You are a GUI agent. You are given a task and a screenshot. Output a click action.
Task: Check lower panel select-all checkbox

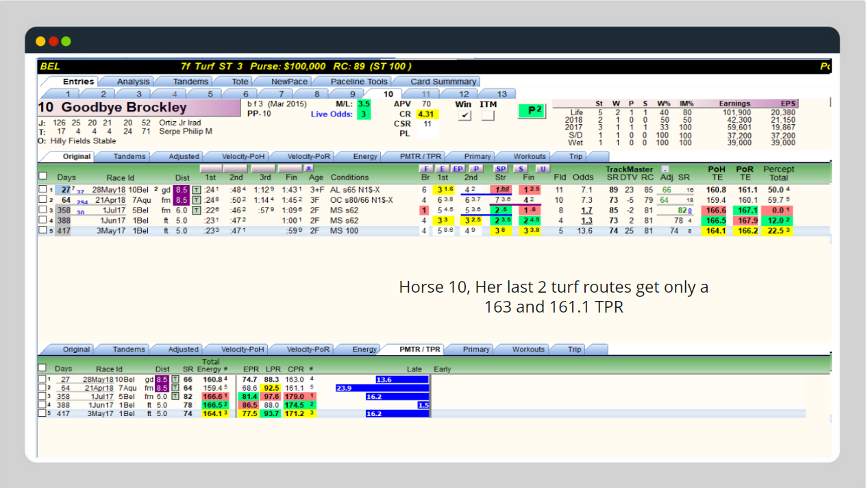pyautogui.click(x=42, y=368)
